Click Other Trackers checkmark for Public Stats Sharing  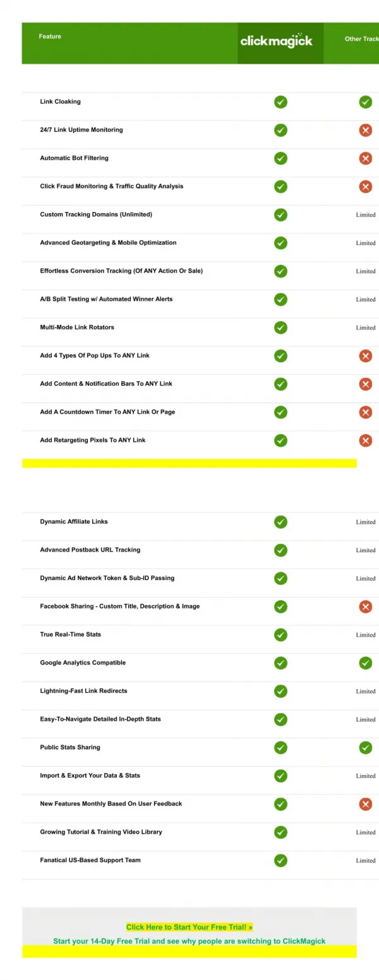click(365, 748)
